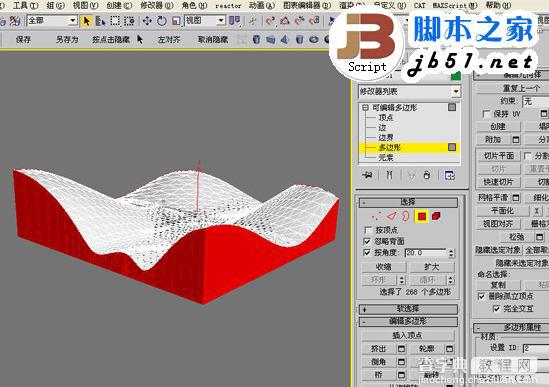549x387 pixels.
Task: Toggle the Spinner Snap icon
Action: point(314,21)
